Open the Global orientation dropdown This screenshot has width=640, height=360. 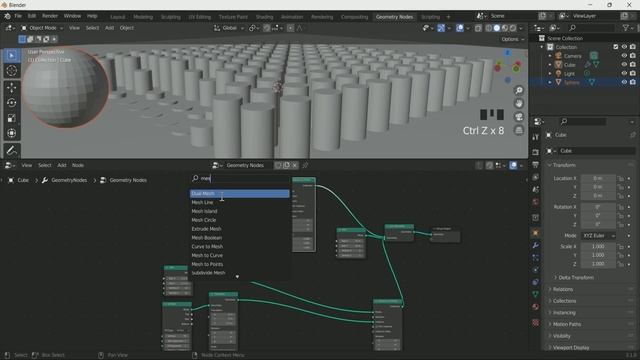coord(229,28)
